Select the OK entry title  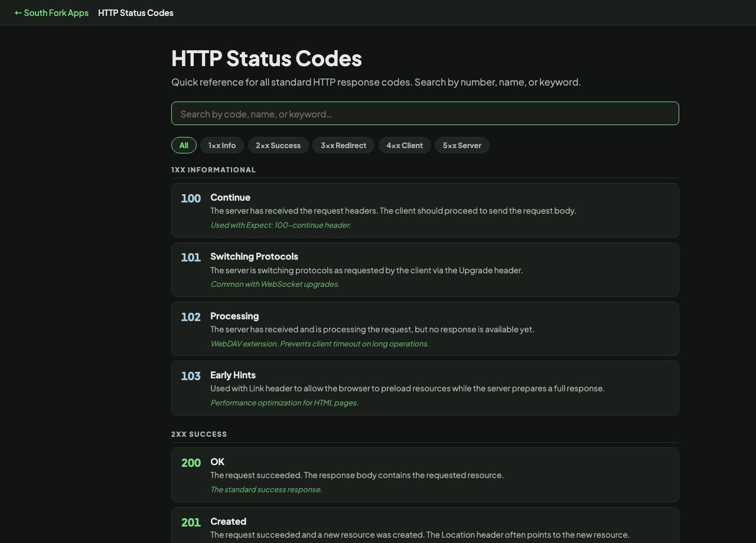217,462
